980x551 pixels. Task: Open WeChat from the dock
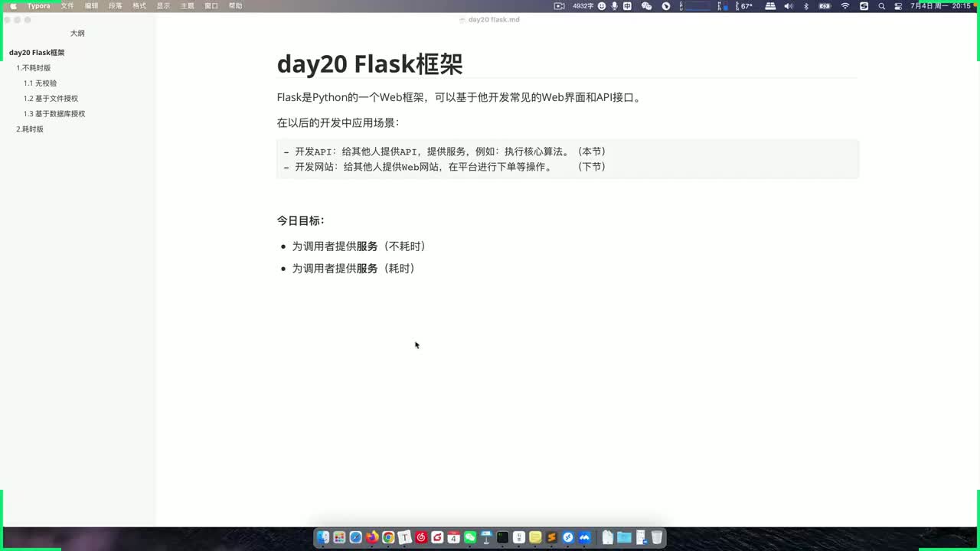click(x=470, y=537)
